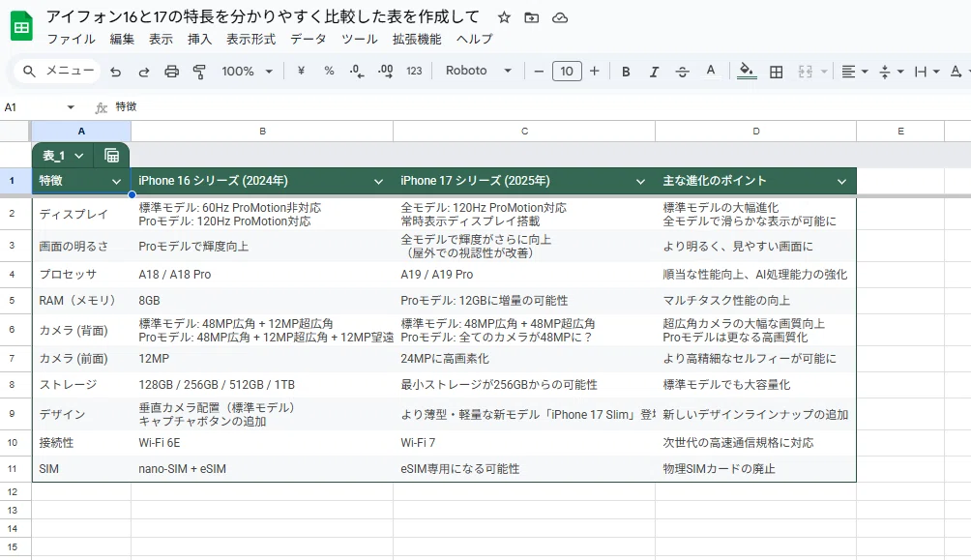Screen dimensions: 971x560
Task: Toggle italic formatting
Action: click(654, 72)
